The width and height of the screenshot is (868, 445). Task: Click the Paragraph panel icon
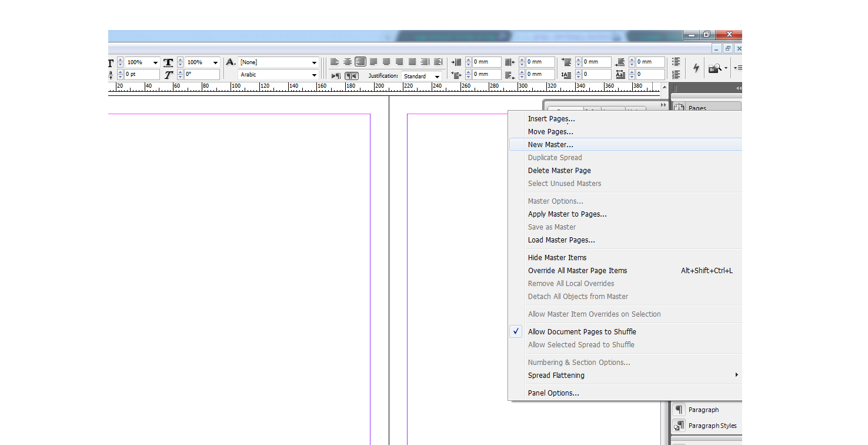[679, 410]
